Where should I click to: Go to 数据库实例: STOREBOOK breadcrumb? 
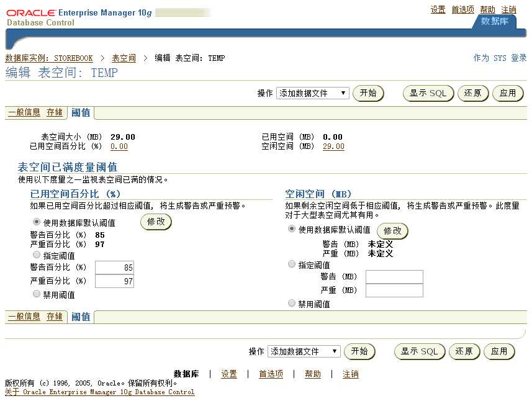(x=49, y=58)
